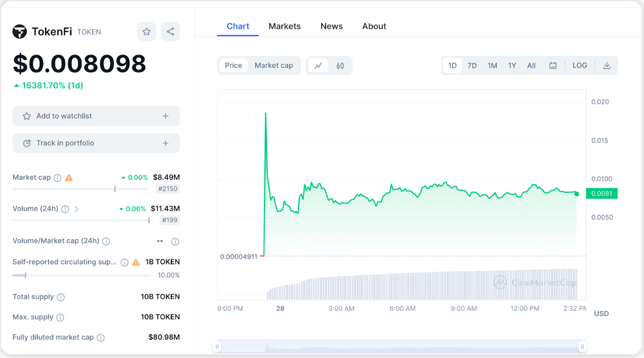
Task: Select the Price chart toggle
Action: [233, 65]
